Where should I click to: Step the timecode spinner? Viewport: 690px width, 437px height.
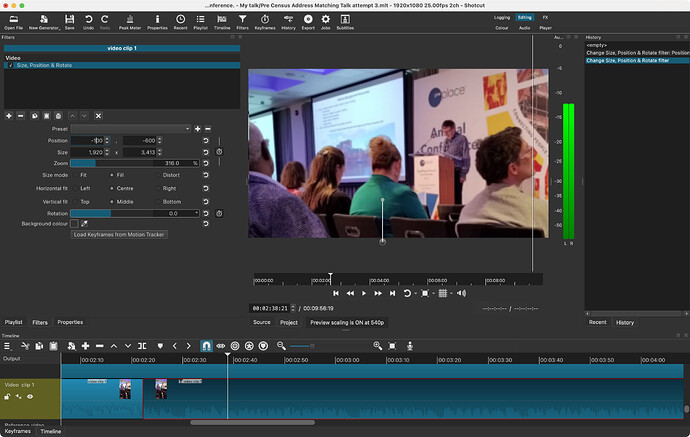(x=293, y=308)
